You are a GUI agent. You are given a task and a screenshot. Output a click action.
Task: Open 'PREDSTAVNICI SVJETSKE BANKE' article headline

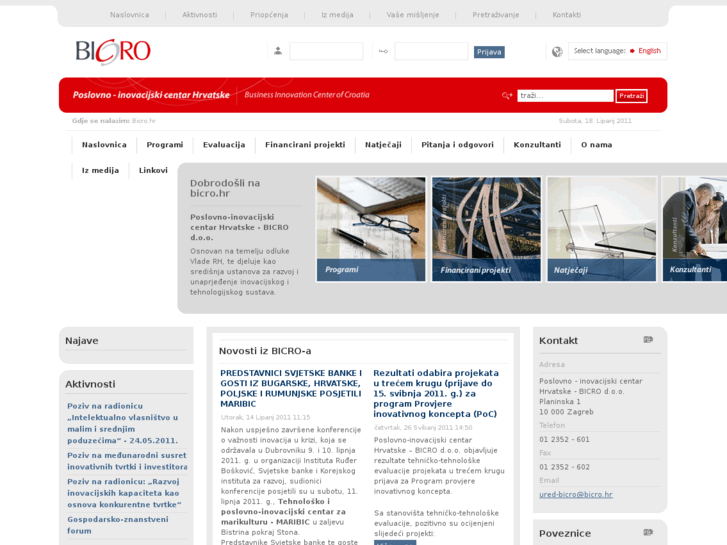point(291,388)
